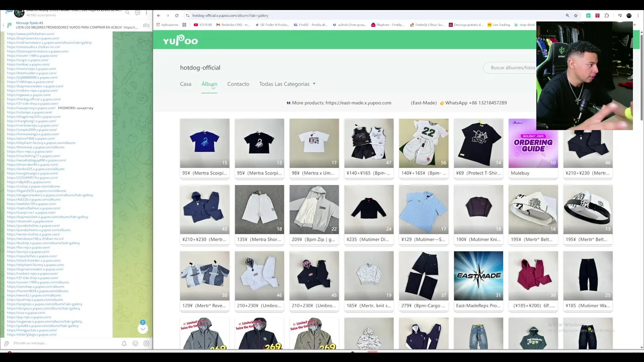The width and height of the screenshot is (644, 362).
Task: Open the Aplicaciones bookmarks shortcut
Action: click(168, 25)
